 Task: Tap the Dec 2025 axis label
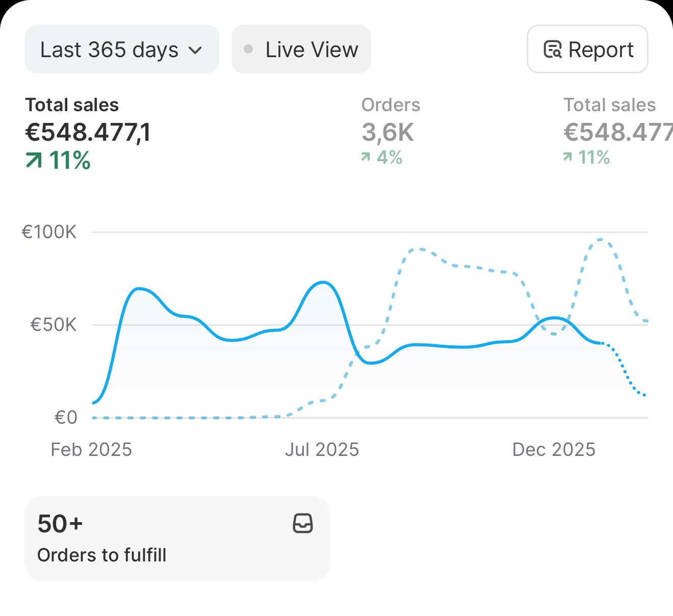point(554,450)
